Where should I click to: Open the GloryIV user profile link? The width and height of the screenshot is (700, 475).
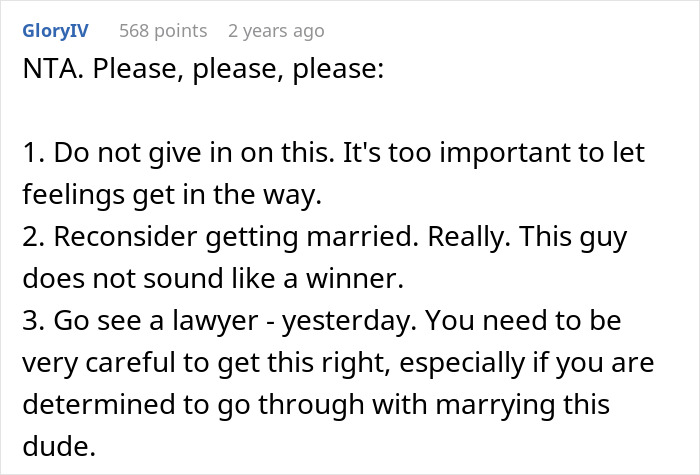[55, 31]
